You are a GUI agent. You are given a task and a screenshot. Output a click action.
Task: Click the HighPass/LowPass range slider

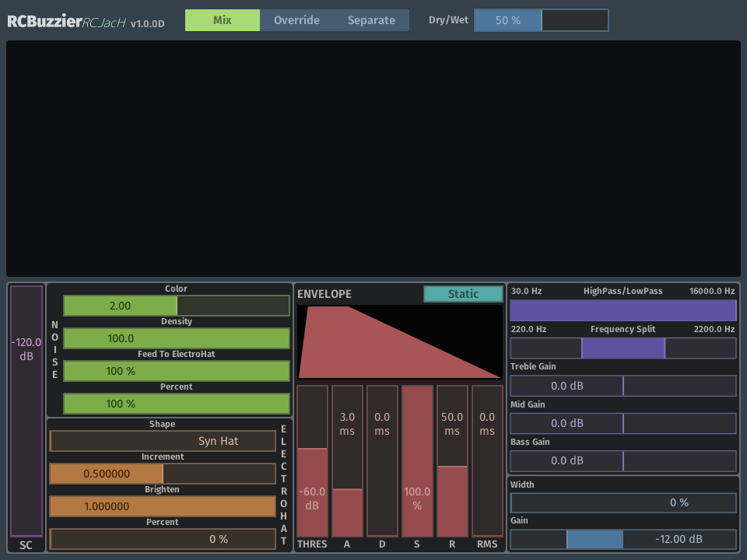(x=623, y=310)
